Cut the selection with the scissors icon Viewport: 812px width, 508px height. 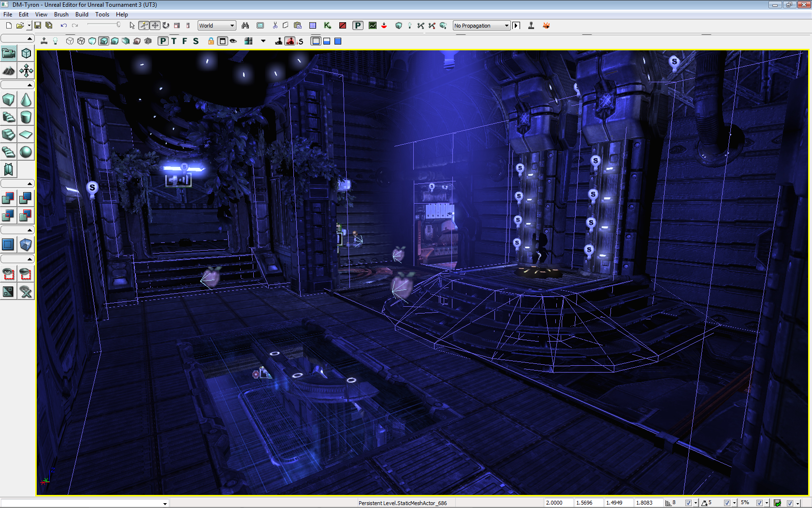(275, 26)
